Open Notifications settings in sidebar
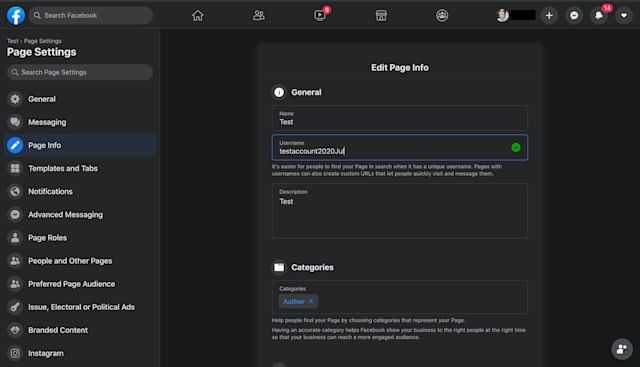This screenshot has width=640, height=367. click(80, 191)
